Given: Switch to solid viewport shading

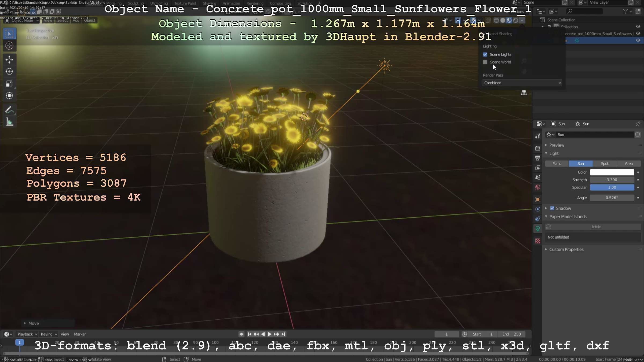Looking at the screenshot, I should [503, 20].
